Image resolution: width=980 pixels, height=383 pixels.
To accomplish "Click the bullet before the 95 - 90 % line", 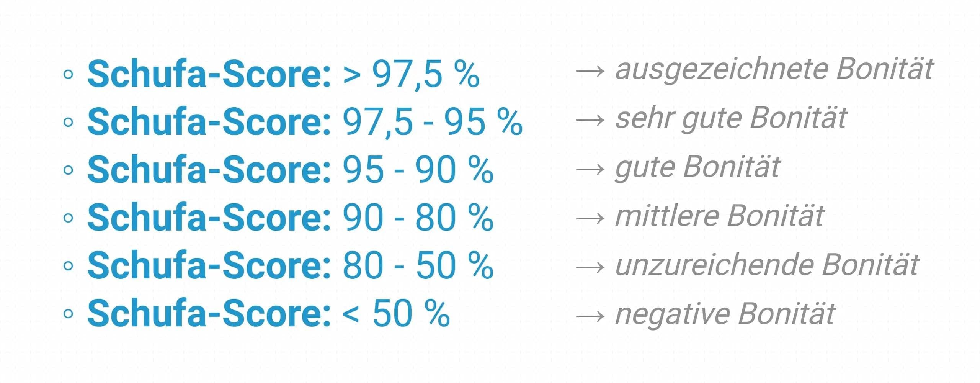I will click(x=68, y=170).
